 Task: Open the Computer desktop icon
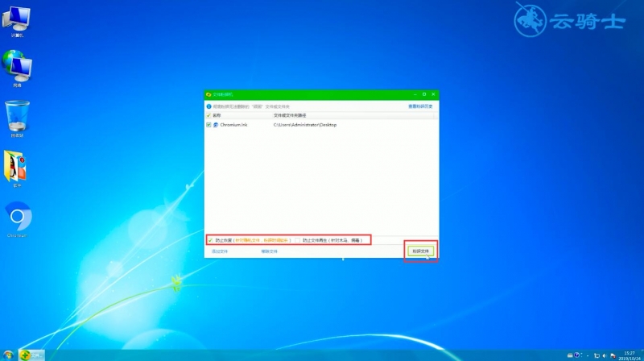point(17,22)
